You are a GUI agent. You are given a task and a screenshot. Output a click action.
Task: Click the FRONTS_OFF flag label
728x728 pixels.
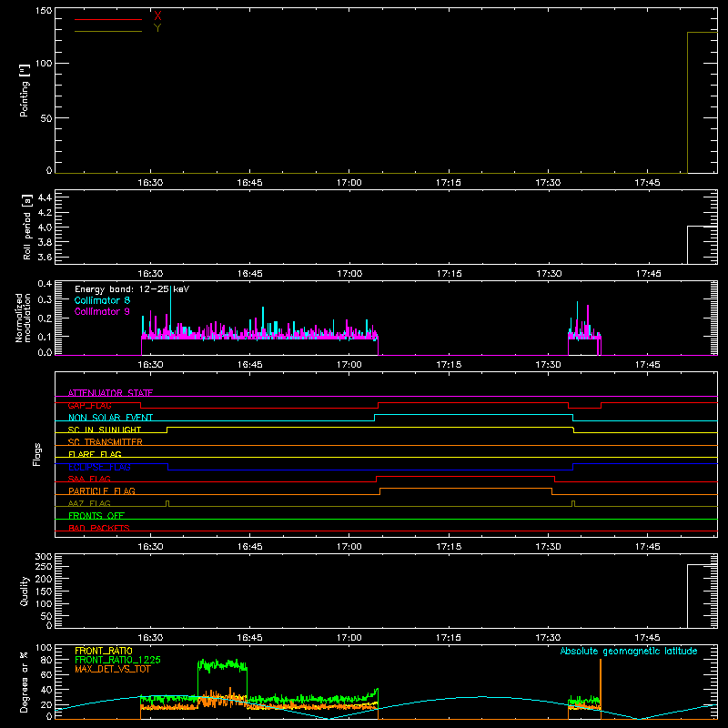coord(96,515)
